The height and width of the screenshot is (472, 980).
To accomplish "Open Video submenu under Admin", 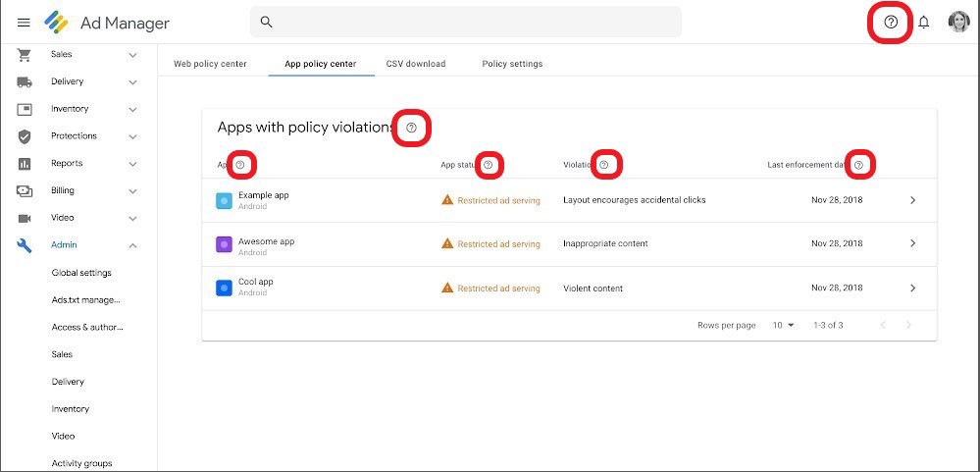I will 63,437.
